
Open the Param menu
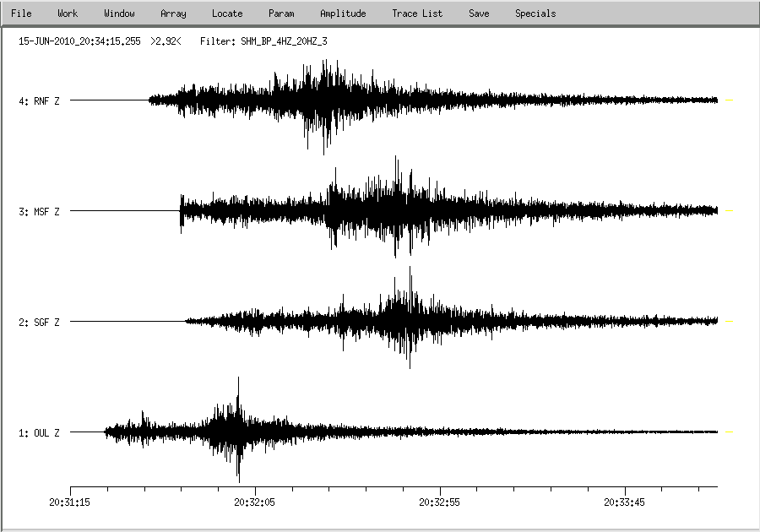(281, 14)
